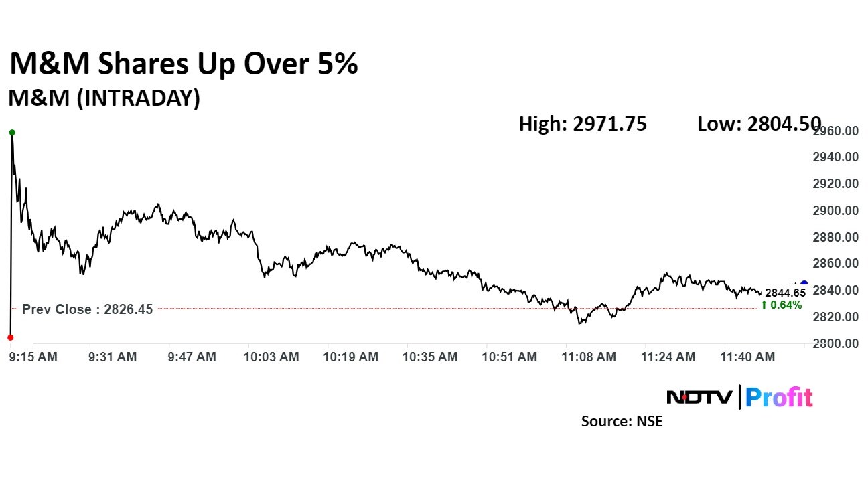Click the Low: 2804.50 value

pos(759,124)
